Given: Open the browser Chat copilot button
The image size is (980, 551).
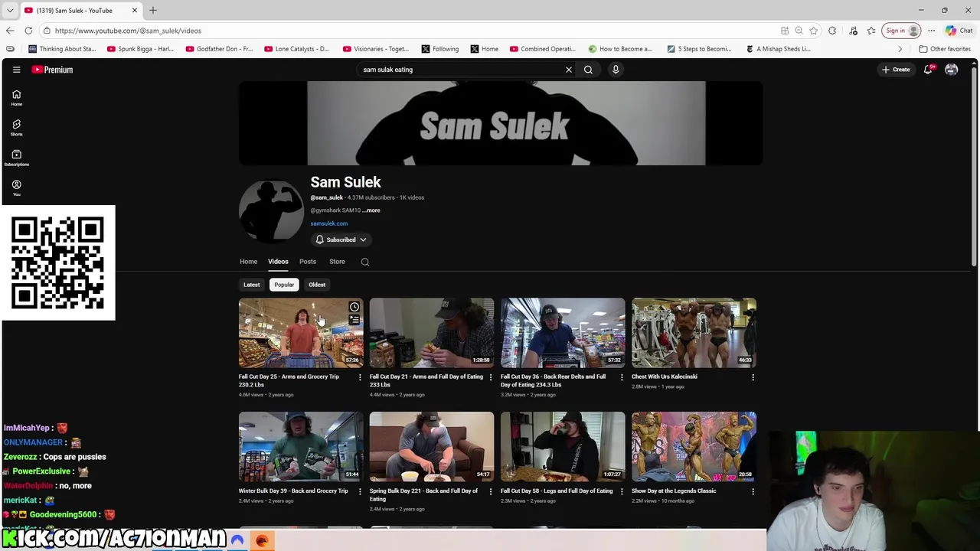Looking at the screenshot, I should point(959,31).
